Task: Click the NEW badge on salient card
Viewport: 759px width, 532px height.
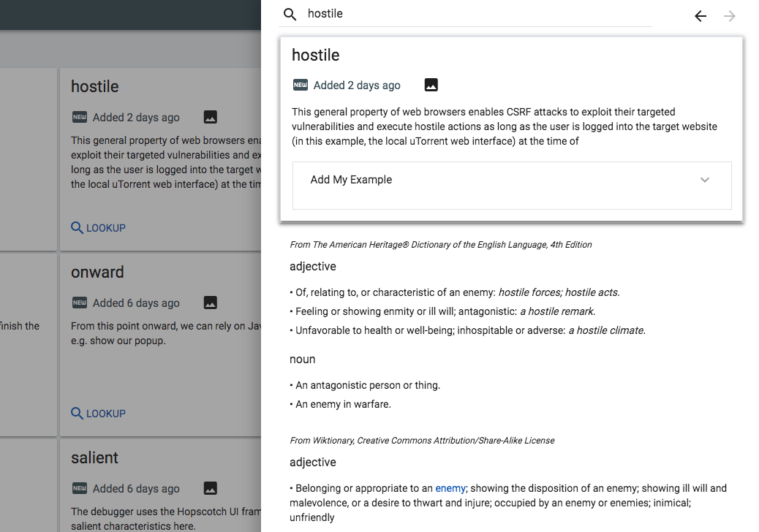Action: pyautogui.click(x=80, y=488)
